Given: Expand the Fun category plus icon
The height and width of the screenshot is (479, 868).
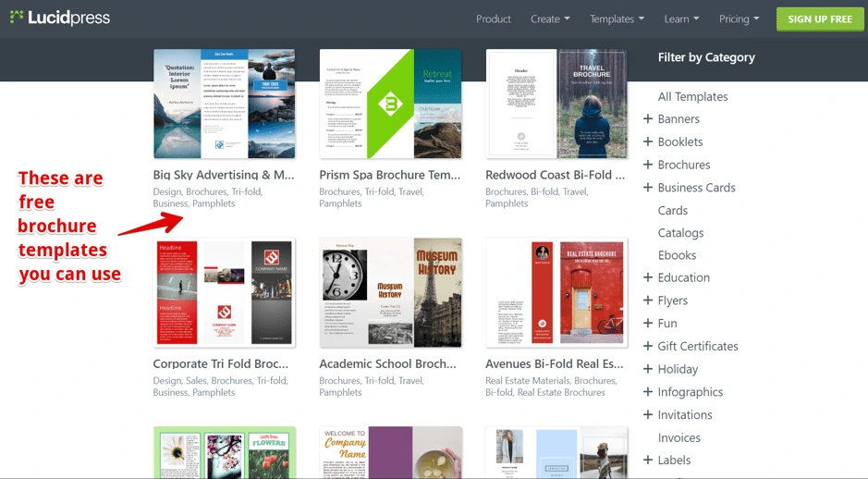Looking at the screenshot, I should pyautogui.click(x=648, y=323).
